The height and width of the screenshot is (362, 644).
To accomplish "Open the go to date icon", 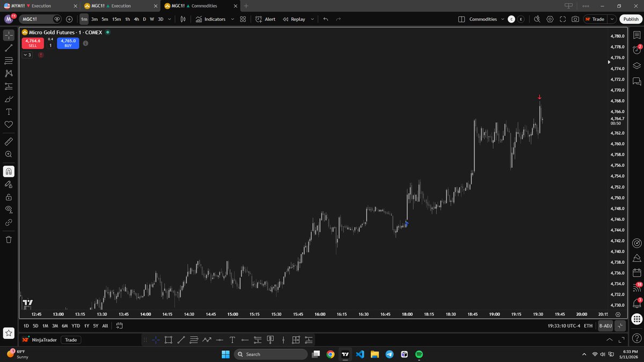I will pyautogui.click(x=119, y=326).
